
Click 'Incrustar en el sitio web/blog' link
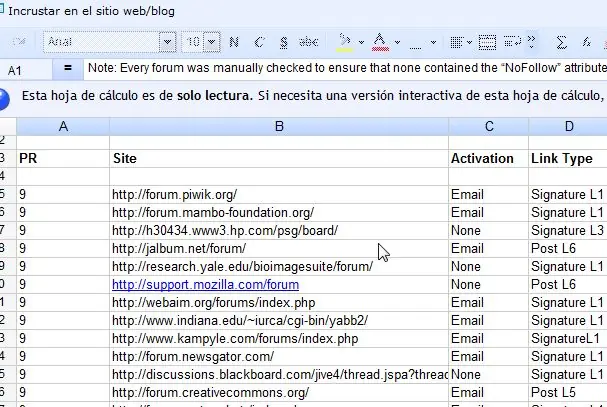91,11
